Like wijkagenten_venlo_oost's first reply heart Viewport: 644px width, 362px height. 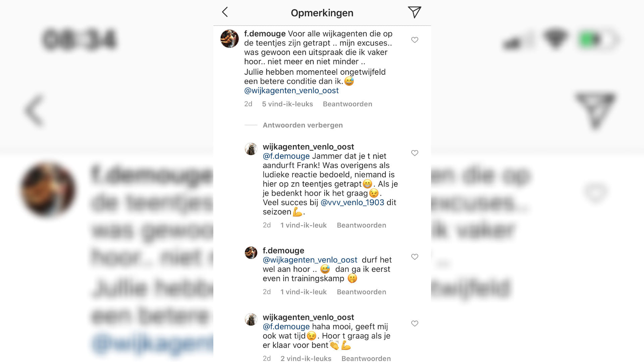pyautogui.click(x=415, y=153)
